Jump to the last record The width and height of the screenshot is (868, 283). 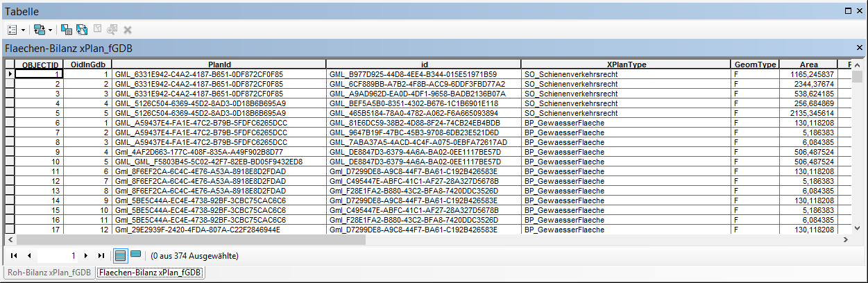pos(101,256)
